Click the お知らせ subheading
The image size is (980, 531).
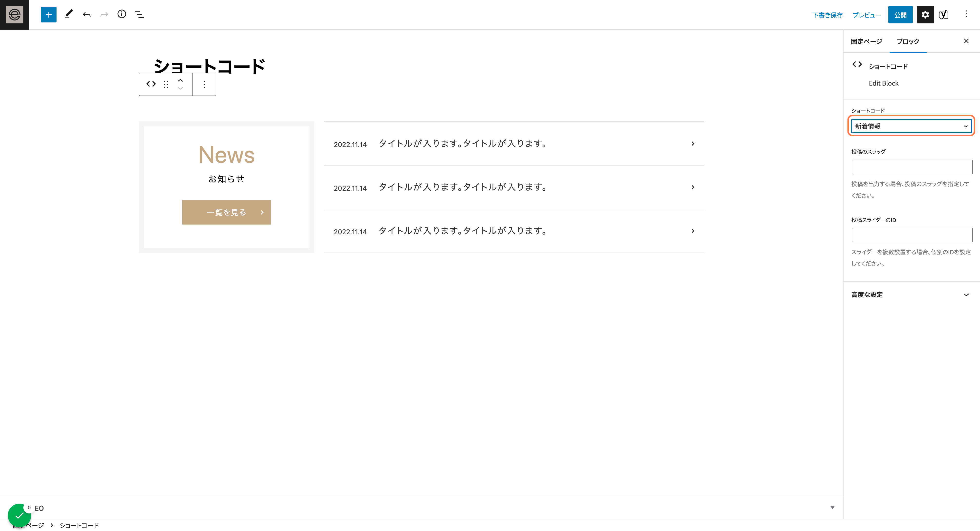(x=226, y=179)
